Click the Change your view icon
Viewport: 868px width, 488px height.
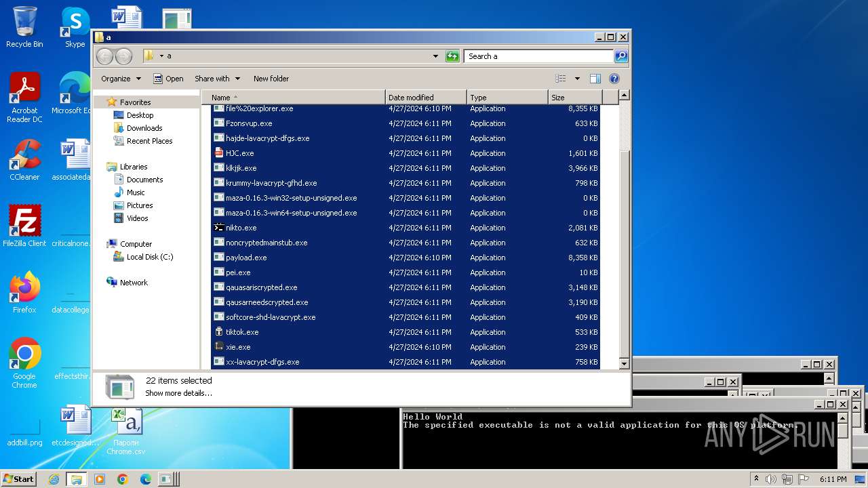[561, 79]
